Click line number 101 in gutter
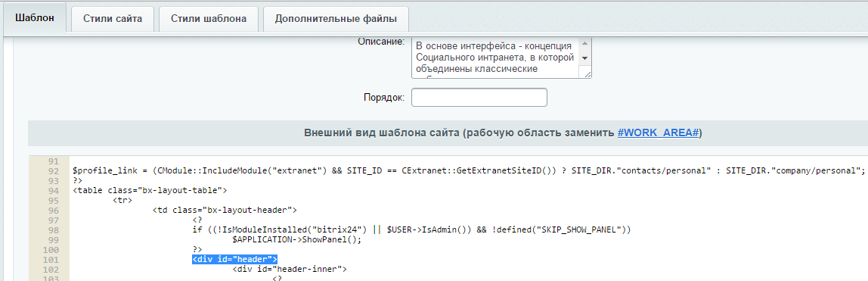This screenshot has width=868, height=281. (51, 259)
